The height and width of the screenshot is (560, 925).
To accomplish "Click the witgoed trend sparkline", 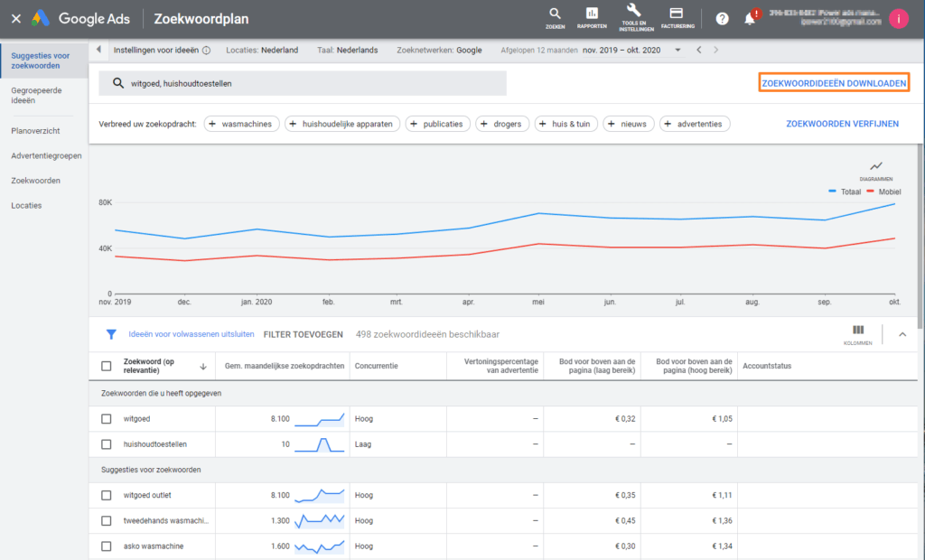I will 319,419.
